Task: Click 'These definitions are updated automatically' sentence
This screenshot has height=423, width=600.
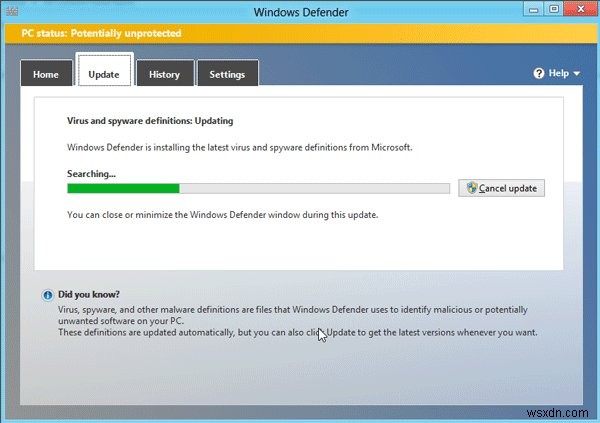Action: click(298, 332)
